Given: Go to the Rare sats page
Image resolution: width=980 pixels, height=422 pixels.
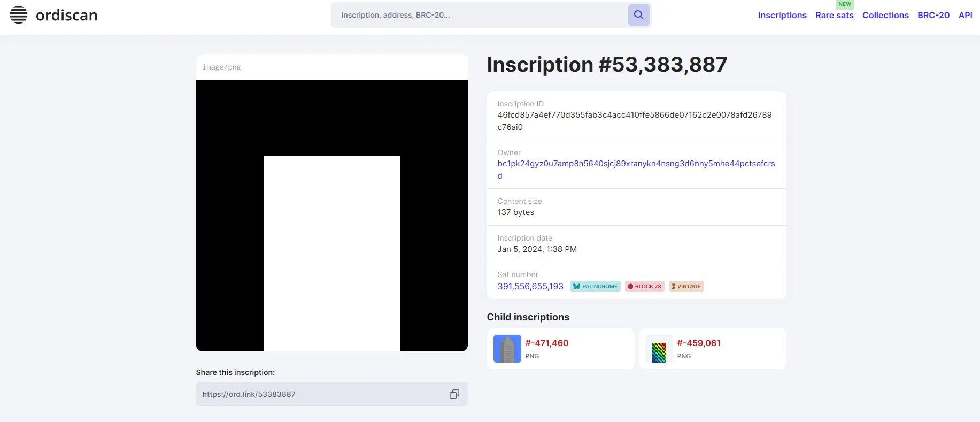Looking at the screenshot, I should click(x=834, y=16).
